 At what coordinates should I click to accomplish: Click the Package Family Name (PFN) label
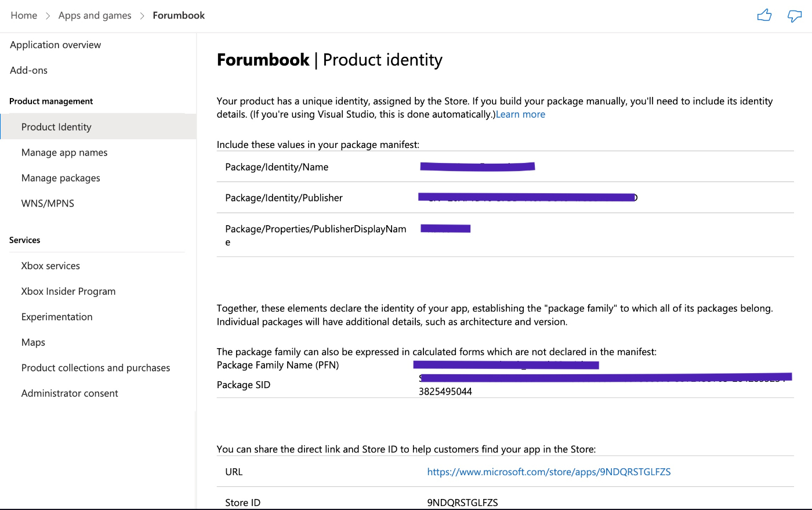pos(278,365)
